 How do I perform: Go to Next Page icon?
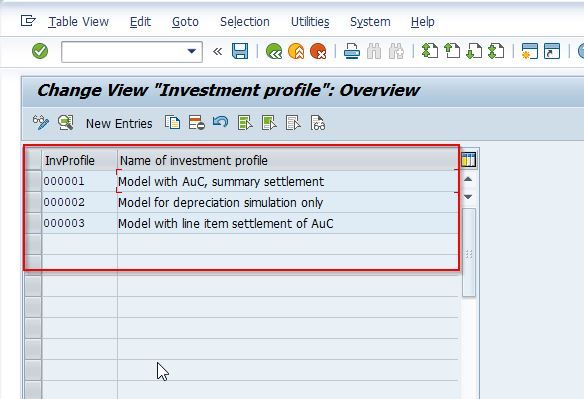tap(474, 51)
